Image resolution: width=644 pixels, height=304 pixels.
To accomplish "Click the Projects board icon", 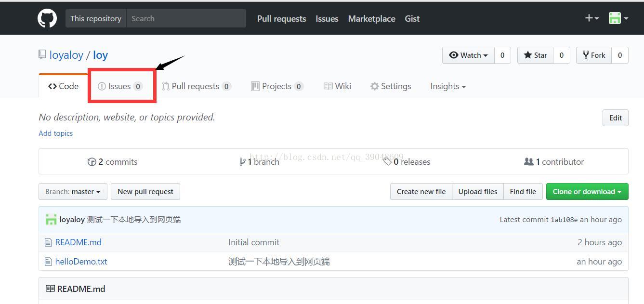I will click(255, 86).
